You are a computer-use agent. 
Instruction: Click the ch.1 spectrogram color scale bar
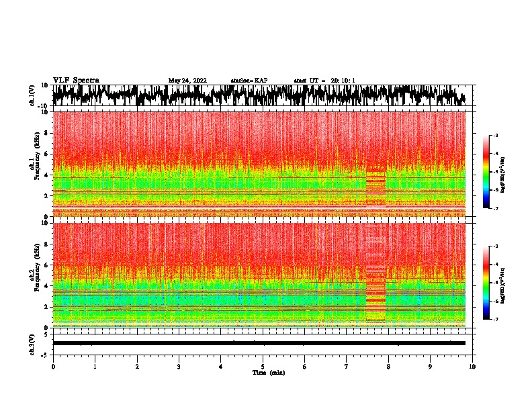pos(486,172)
